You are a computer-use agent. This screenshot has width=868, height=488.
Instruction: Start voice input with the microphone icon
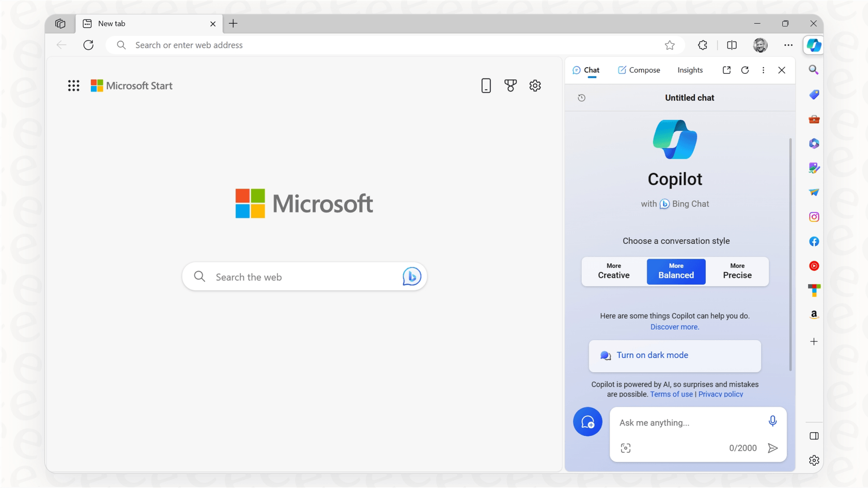point(772,421)
